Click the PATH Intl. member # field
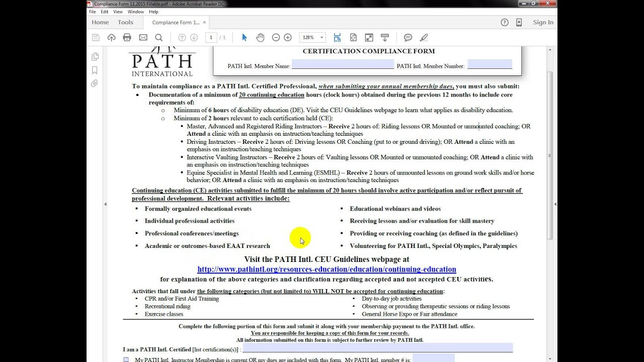The image size is (644, 362). (x=433, y=358)
